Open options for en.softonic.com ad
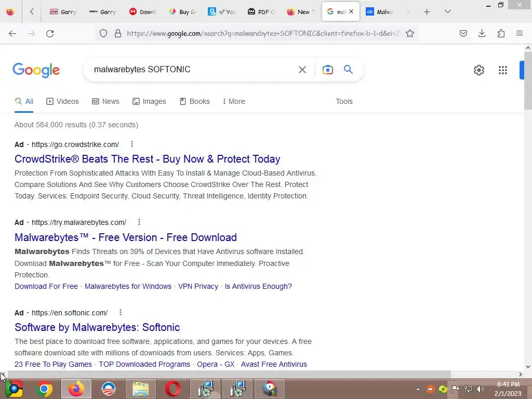Screen dimensions: 532x399 [121, 312]
